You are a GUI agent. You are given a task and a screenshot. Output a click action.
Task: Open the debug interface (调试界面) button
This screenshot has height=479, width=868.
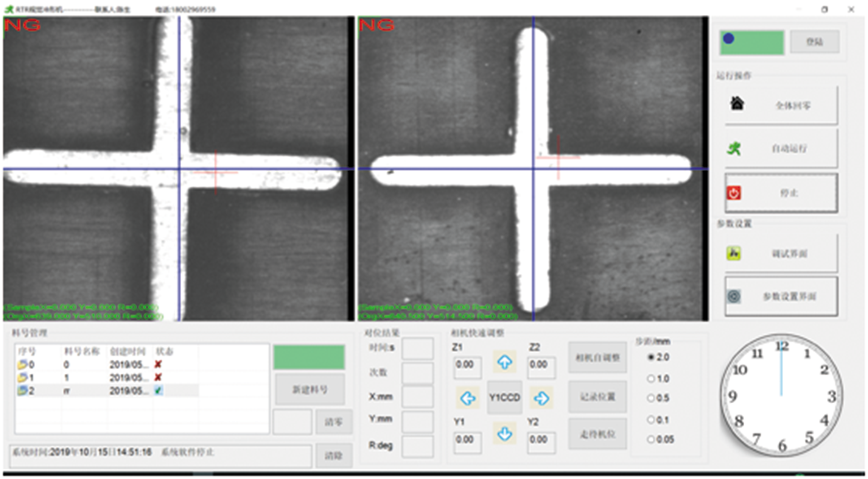click(781, 254)
